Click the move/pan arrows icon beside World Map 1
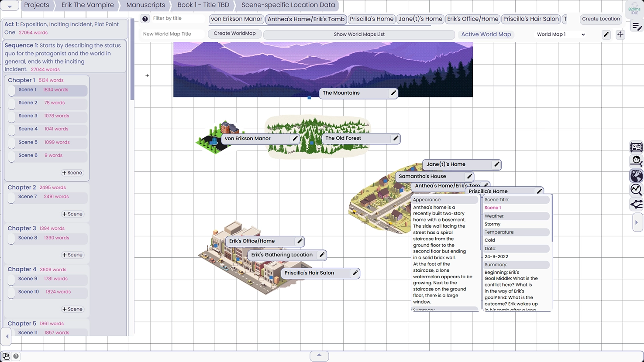 [x=620, y=34]
